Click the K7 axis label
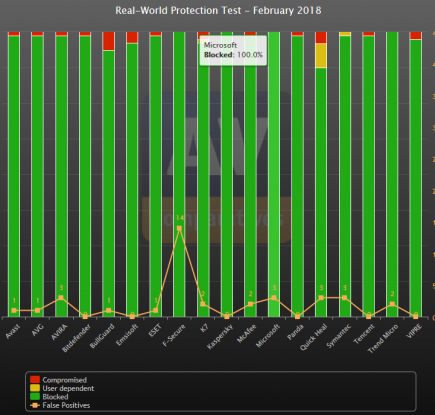Image resolution: width=435 pixels, height=415 pixels. coord(204,327)
